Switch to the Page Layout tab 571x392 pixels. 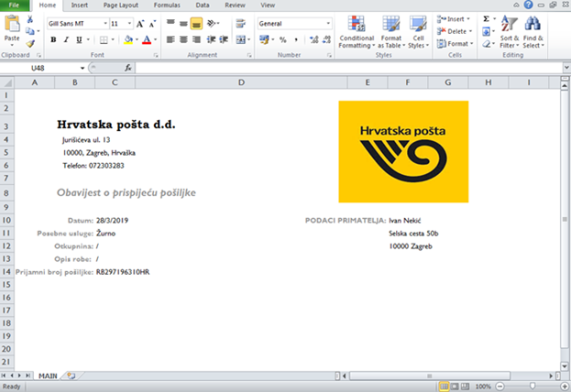[x=121, y=5]
